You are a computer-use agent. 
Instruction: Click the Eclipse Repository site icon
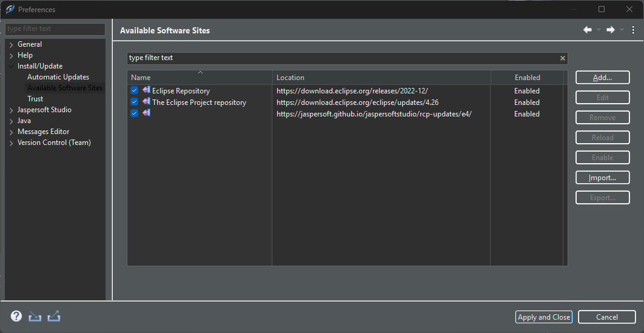pyautogui.click(x=146, y=90)
